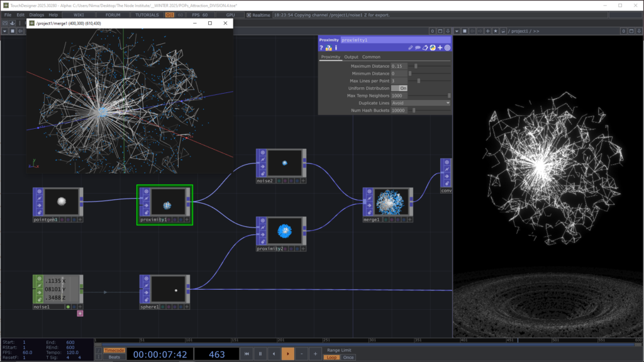Click the comment speech bubble icon
The width and height of the screenshot is (644, 362).
coord(418,47)
